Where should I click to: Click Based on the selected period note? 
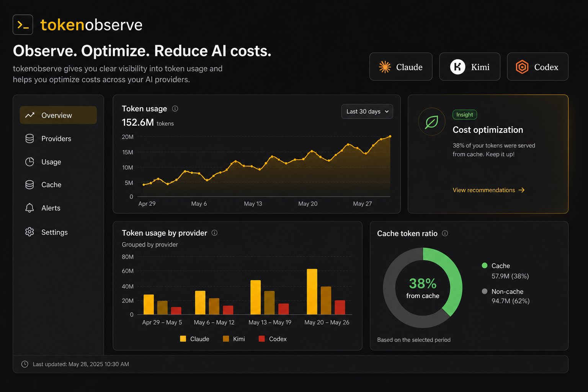(x=414, y=340)
